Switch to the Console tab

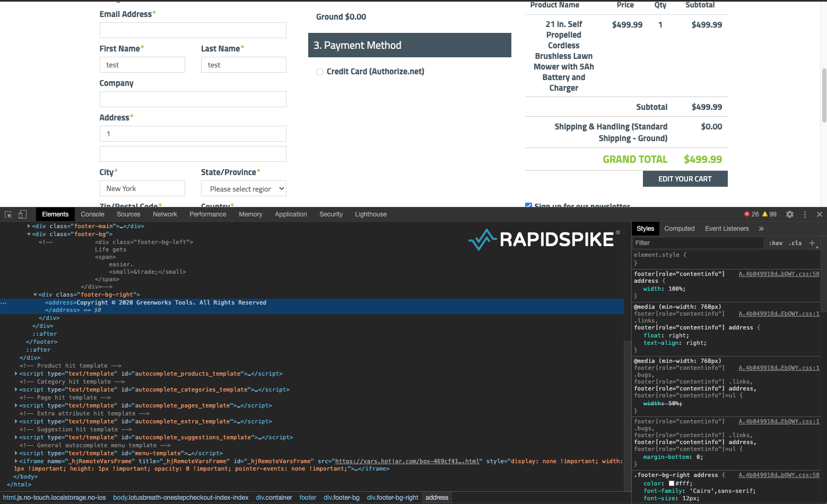coord(92,214)
